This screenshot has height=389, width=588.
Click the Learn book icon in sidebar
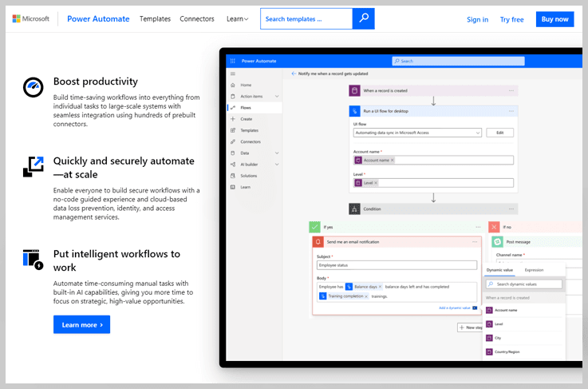tap(233, 187)
